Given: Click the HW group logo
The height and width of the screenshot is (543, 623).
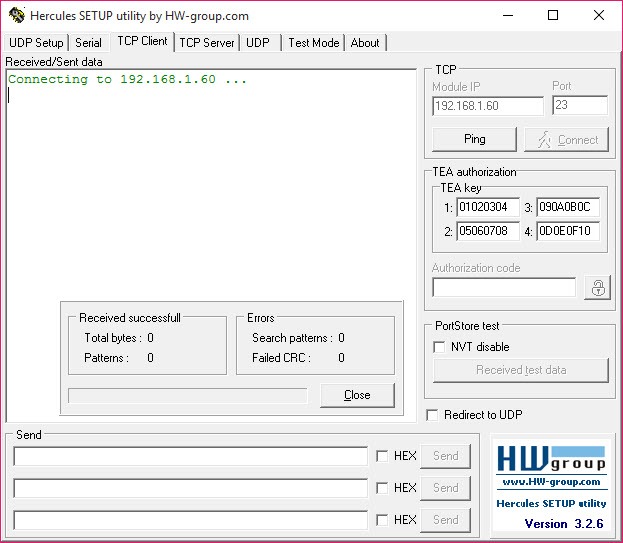Looking at the screenshot, I should (x=551, y=459).
